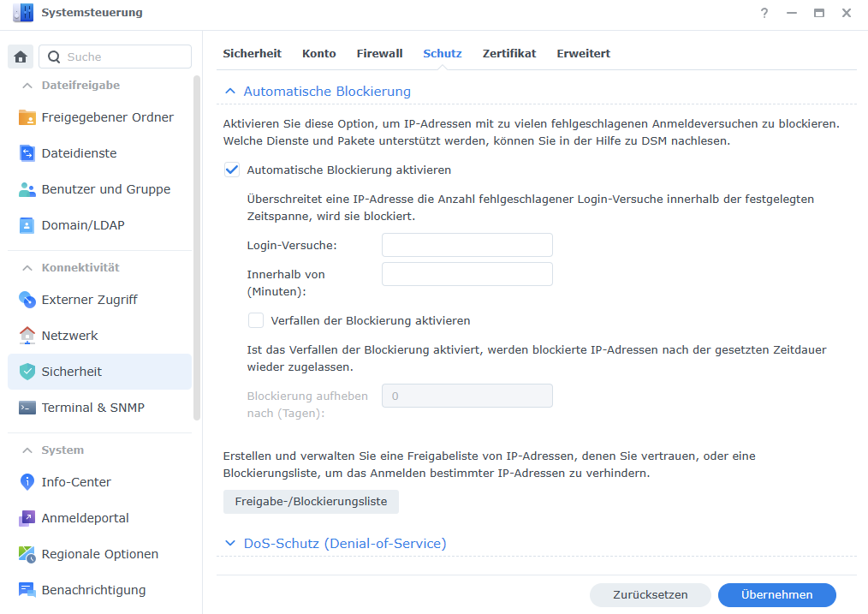
Task: Switch to the Firewall tab
Action: coord(379,53)
